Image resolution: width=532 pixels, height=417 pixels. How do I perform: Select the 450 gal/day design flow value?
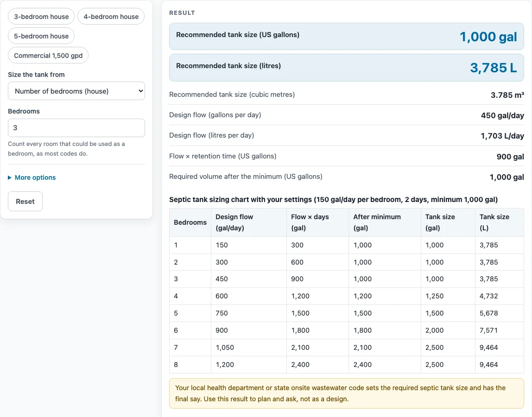(502, 115)
